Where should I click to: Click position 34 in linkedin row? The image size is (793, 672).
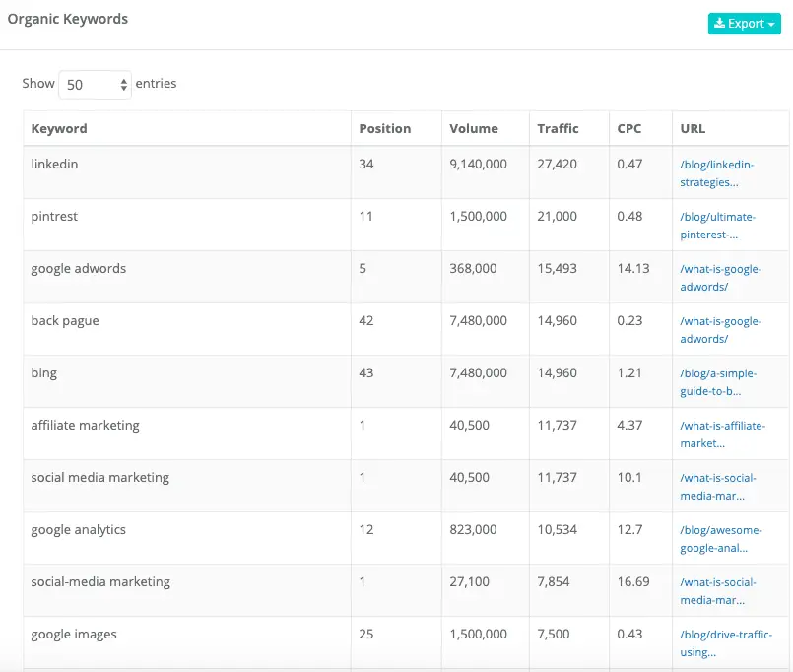[366, 164]
